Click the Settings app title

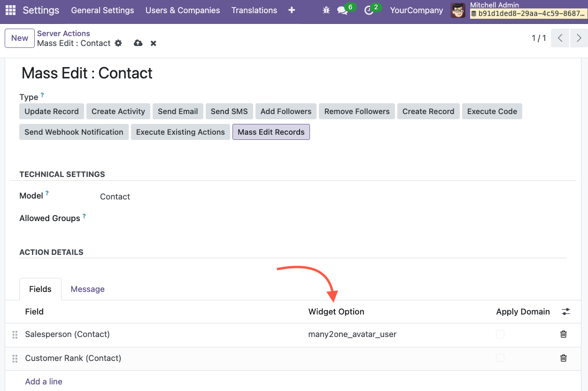coord(41,10)
